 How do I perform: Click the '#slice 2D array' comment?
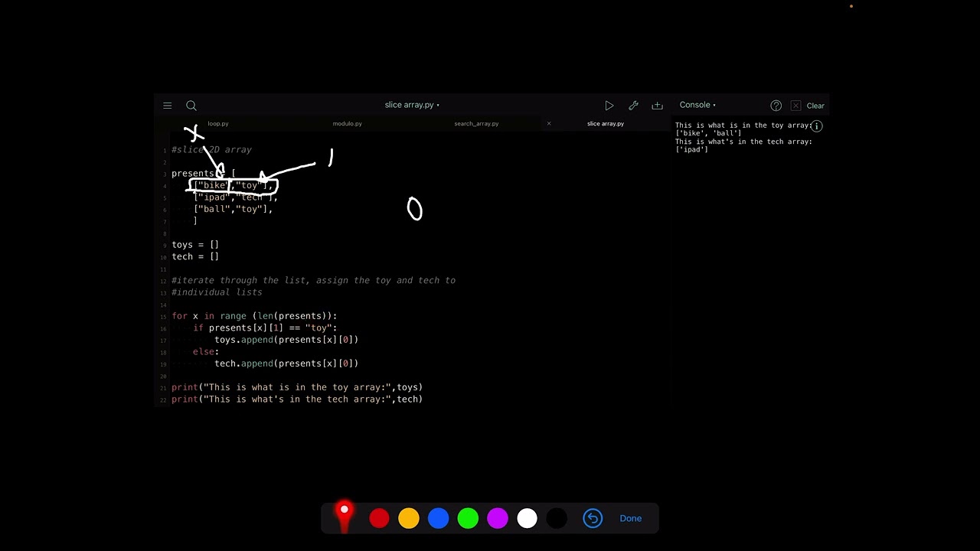click(x=211, y=150)
